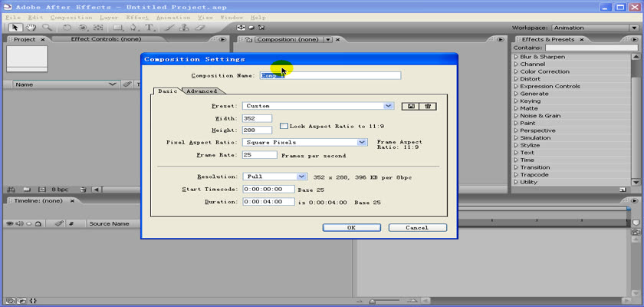Click Project panel new folder icon
This screenshot has width=644, height=307.
tap(27, 190)
